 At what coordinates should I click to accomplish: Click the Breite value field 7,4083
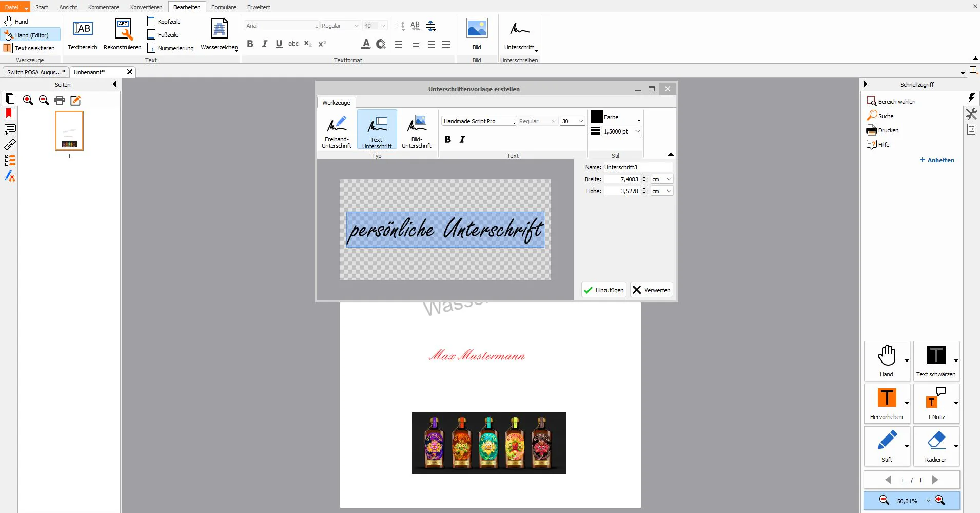pyautogui.click(x=622, y=179)
